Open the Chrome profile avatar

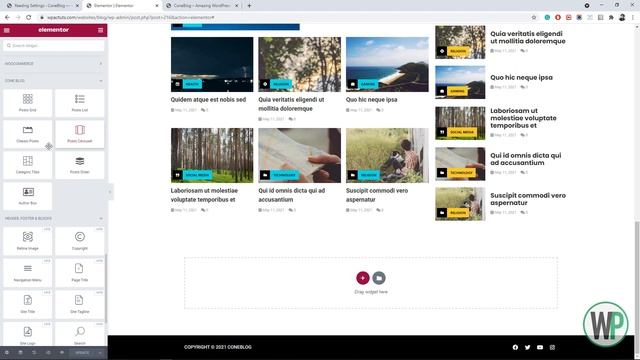click(x=622, y=18)
